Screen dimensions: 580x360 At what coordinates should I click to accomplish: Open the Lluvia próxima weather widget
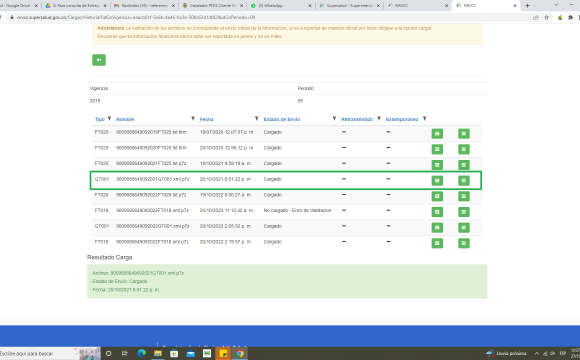tap(506, 353)
